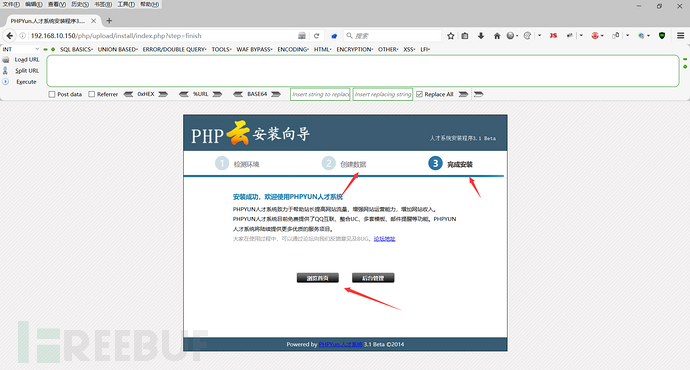Click the right arrow beside %URL
The height and width of the screenshot is (370, 690).
pyautogui.click(x=217, y=94)
